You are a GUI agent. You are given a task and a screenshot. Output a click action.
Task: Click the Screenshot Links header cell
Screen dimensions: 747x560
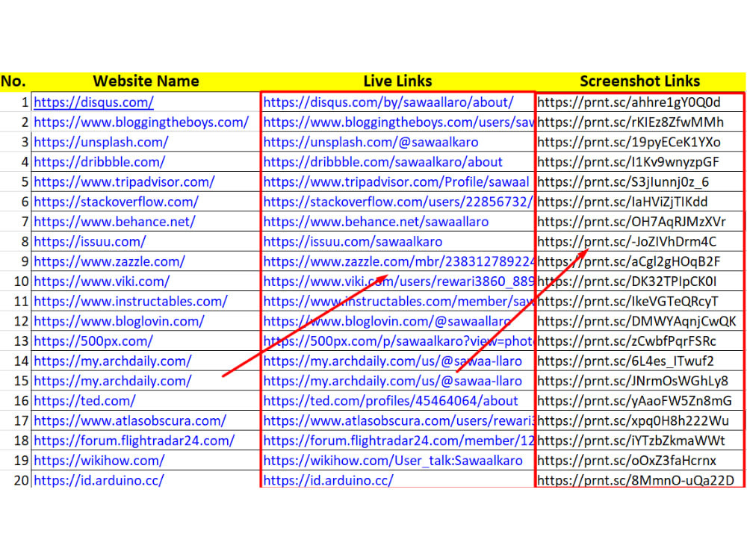[x=640, y=81]
